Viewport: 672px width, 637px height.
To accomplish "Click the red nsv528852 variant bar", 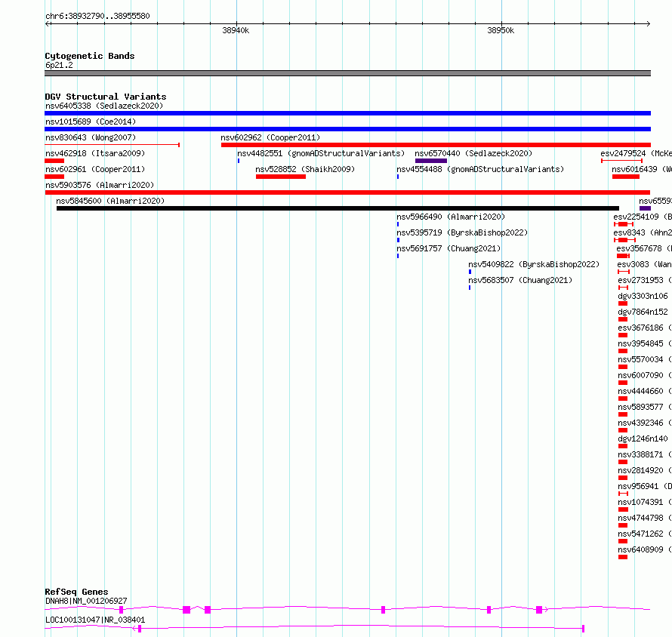I will point(281,177).
